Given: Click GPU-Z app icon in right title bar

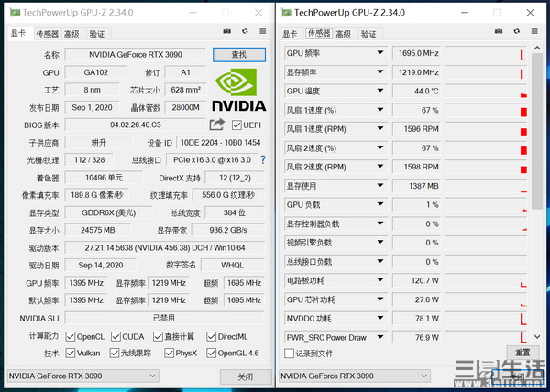Looking at the screenshot, I should 287,13.
